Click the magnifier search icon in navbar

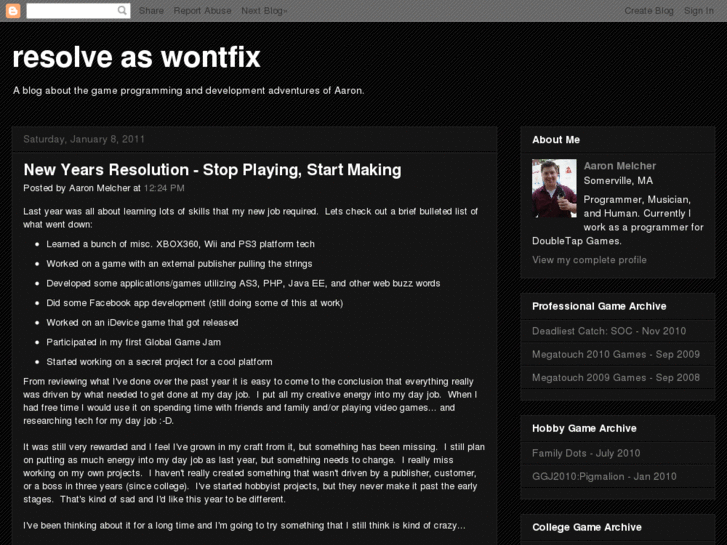(122, 11)
